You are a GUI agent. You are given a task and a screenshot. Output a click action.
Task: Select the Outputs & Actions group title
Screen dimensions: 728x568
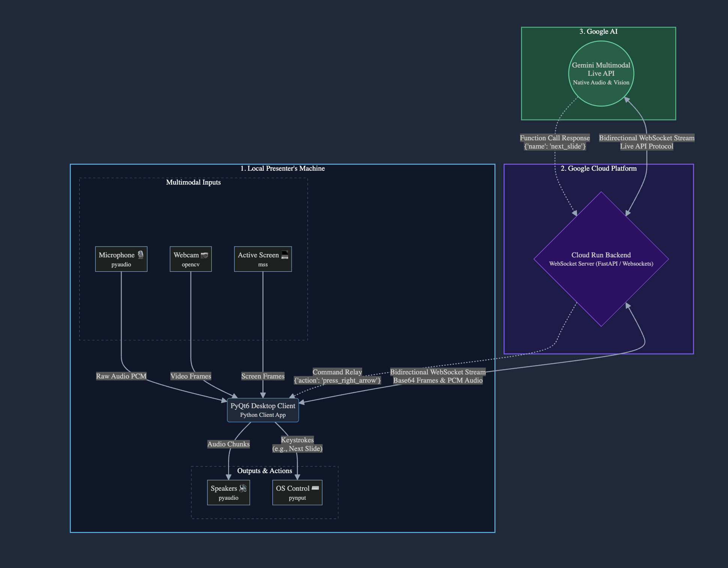tap(265, 471)
